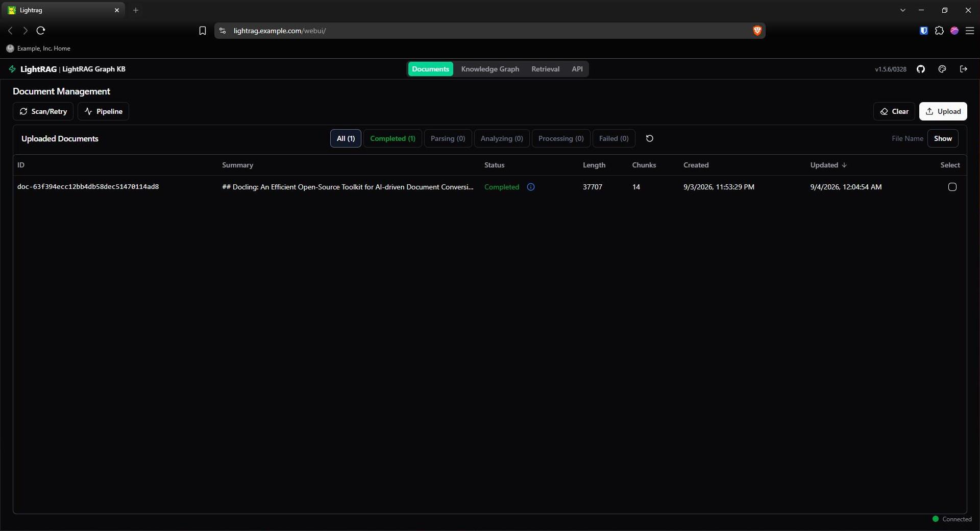The height and width of the screenshot is (531, 980).
Task: Click the Status column header
Action: (x=494, y=165)
